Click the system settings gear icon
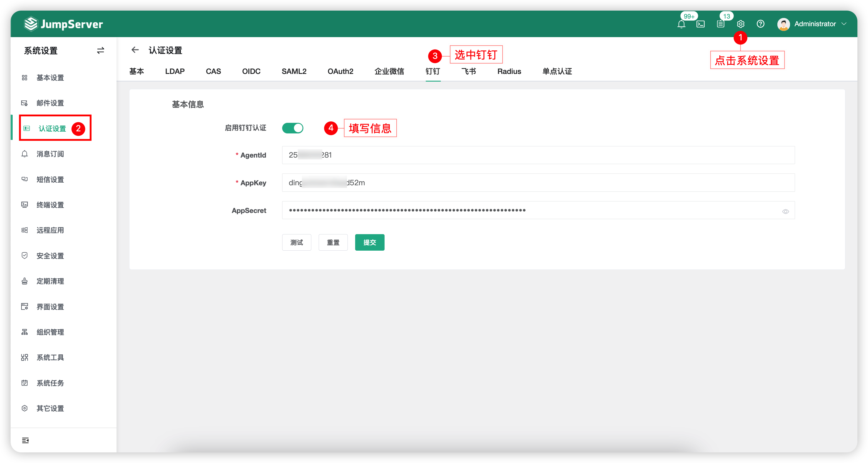The width and height of the screenshot is (868, 463). (x=740, y=24)
